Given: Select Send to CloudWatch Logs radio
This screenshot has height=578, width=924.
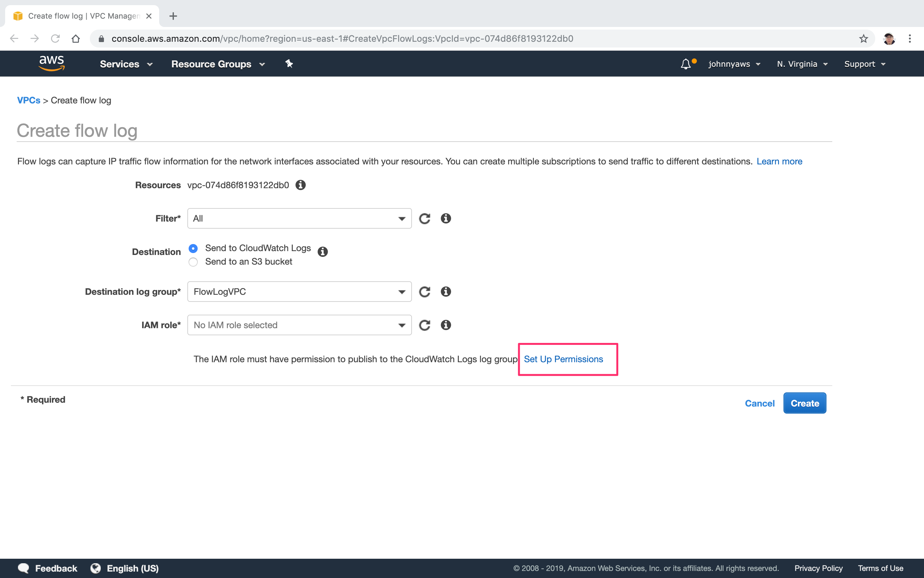Looking at the screenshot, I should 193,249.
